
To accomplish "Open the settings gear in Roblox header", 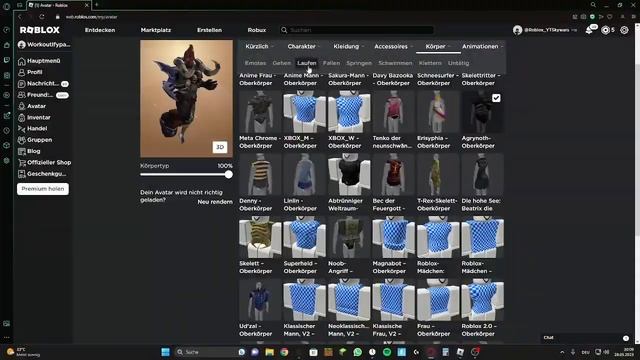I will 624,30.
